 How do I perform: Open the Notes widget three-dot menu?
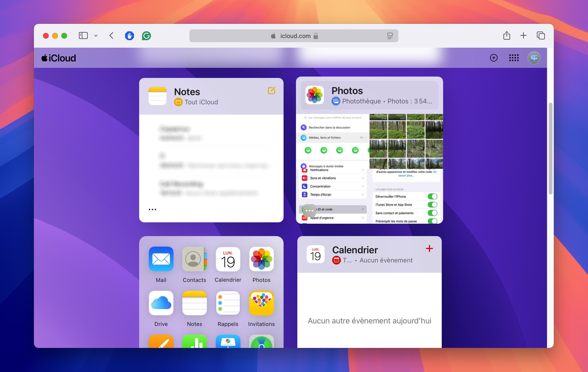(152, 209)
